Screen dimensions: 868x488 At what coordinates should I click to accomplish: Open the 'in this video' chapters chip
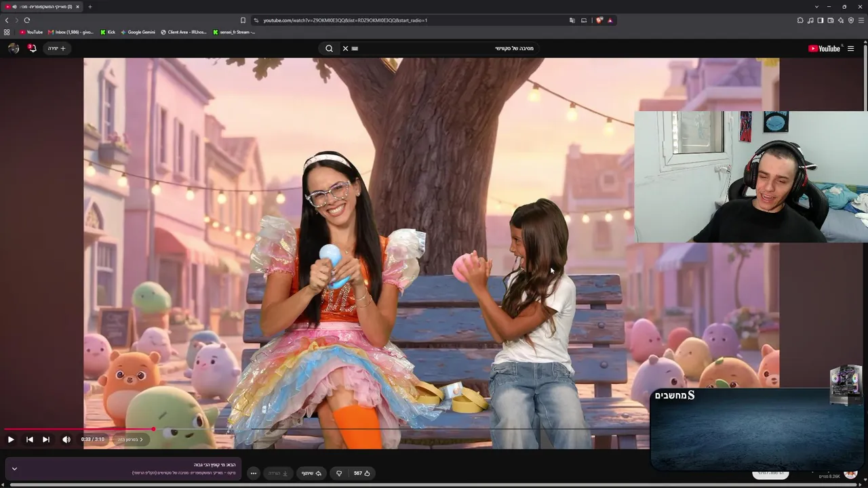pos(130,439)
